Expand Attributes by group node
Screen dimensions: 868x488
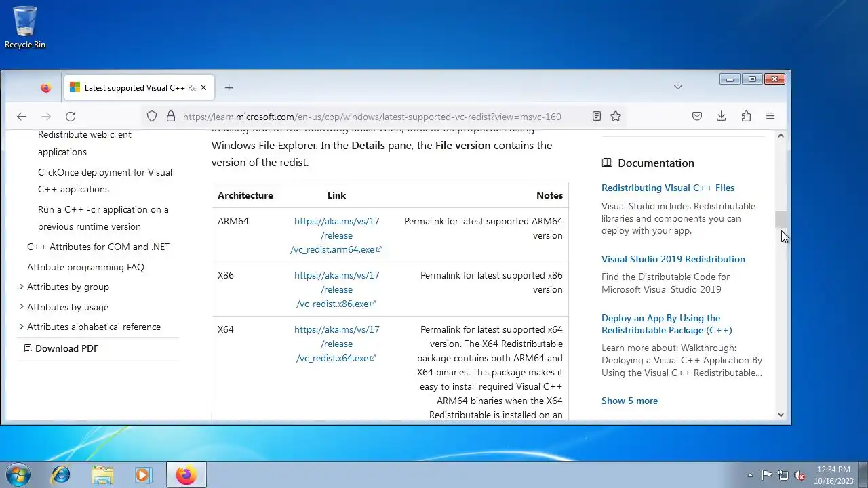tap(65, 287)
